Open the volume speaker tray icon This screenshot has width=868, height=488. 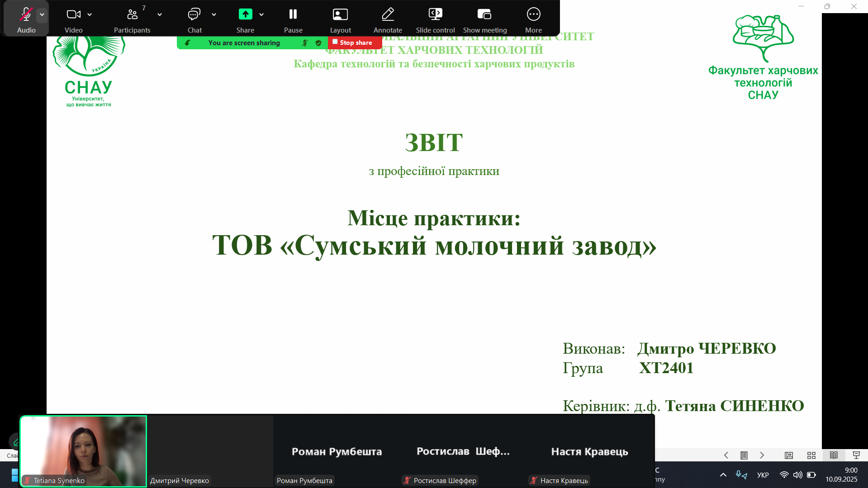tap(798, 475)
